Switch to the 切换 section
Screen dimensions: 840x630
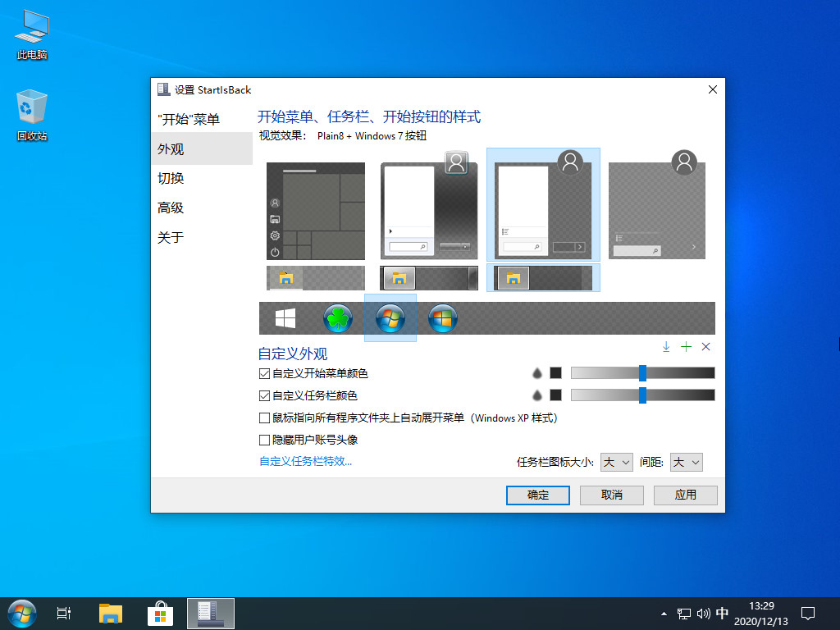coord(170,178)
